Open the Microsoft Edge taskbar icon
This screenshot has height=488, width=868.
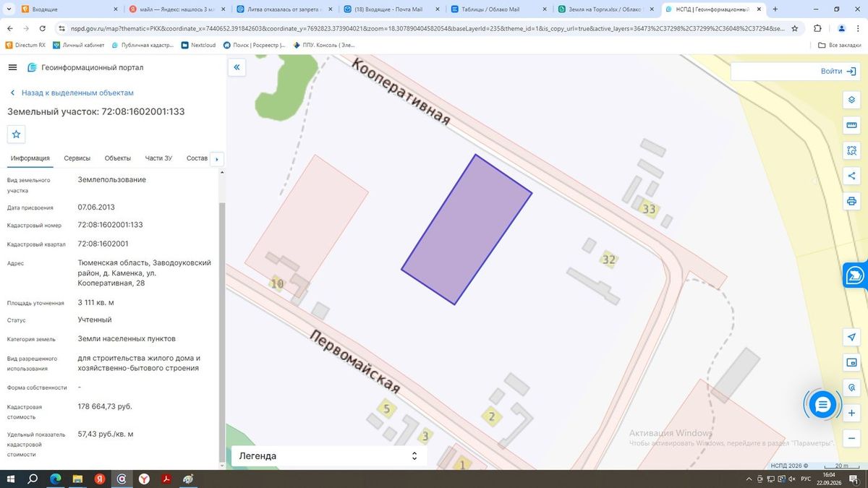pos(55,479)
